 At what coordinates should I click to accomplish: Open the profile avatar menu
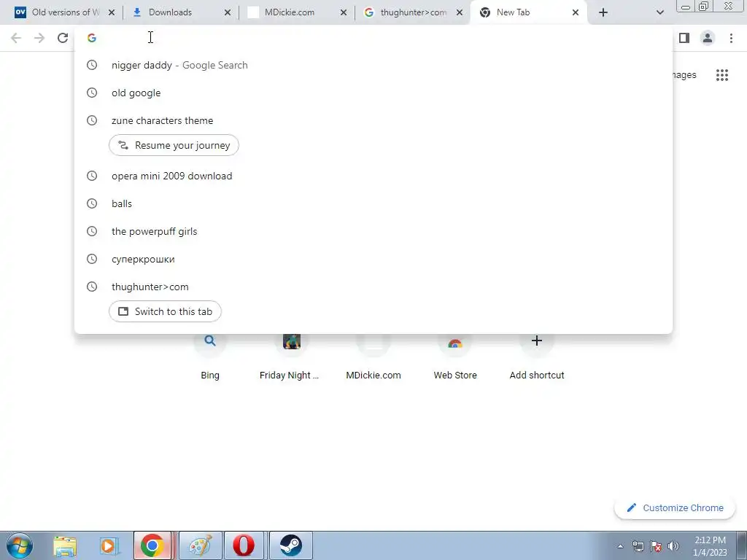click(708, 38)
